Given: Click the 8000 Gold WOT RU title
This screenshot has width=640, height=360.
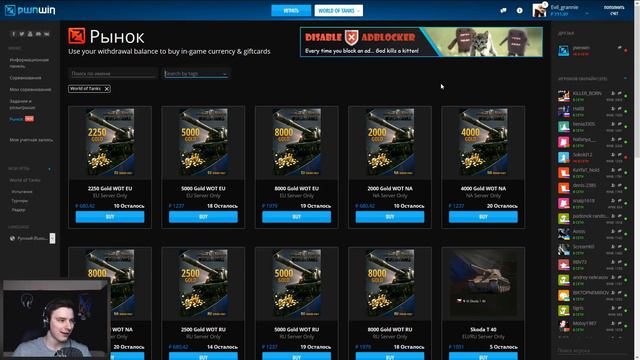Looking at the screenshot, I should click(x=390, y=329).
